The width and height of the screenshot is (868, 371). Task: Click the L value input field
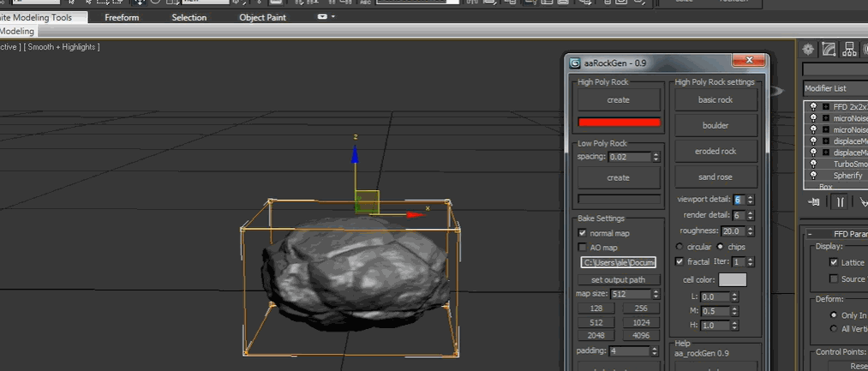[x=715, y=297]
